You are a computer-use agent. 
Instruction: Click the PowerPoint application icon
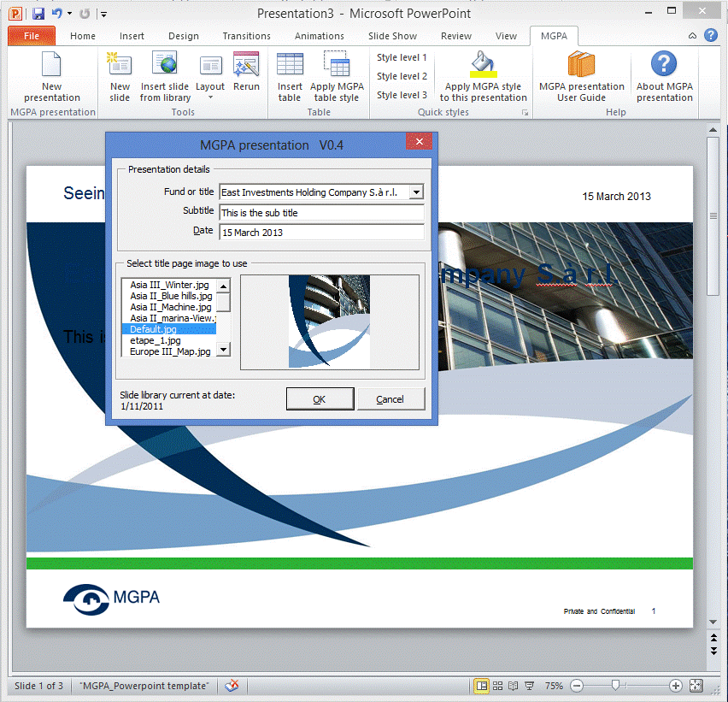[15, 14]
